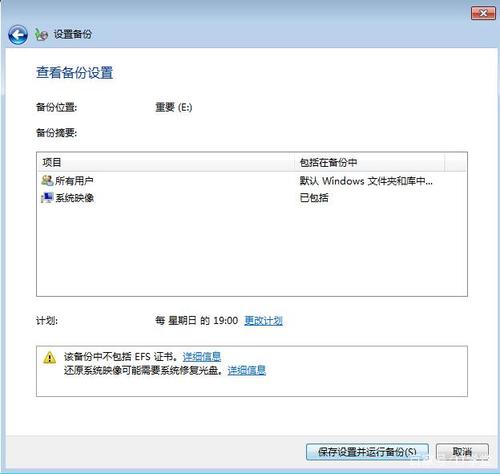Click the 默认 Windows 文件夹和库中 cell
The width and height of the screenshot is (500, 474).
(366, 181)
